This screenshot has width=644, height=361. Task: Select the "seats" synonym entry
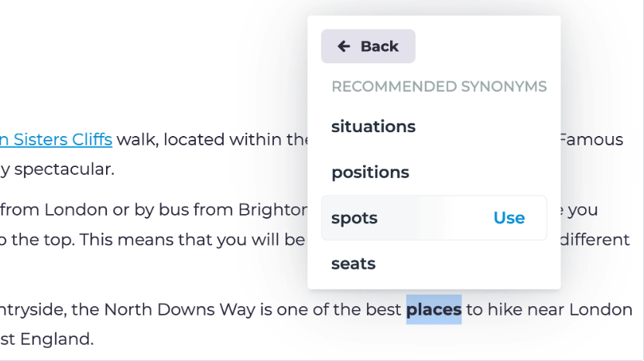coord(353,264)
